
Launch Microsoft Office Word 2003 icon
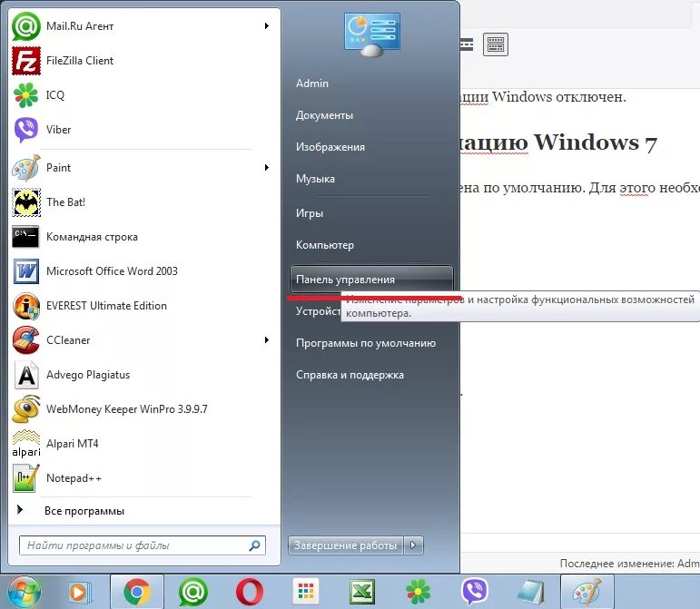26,270
